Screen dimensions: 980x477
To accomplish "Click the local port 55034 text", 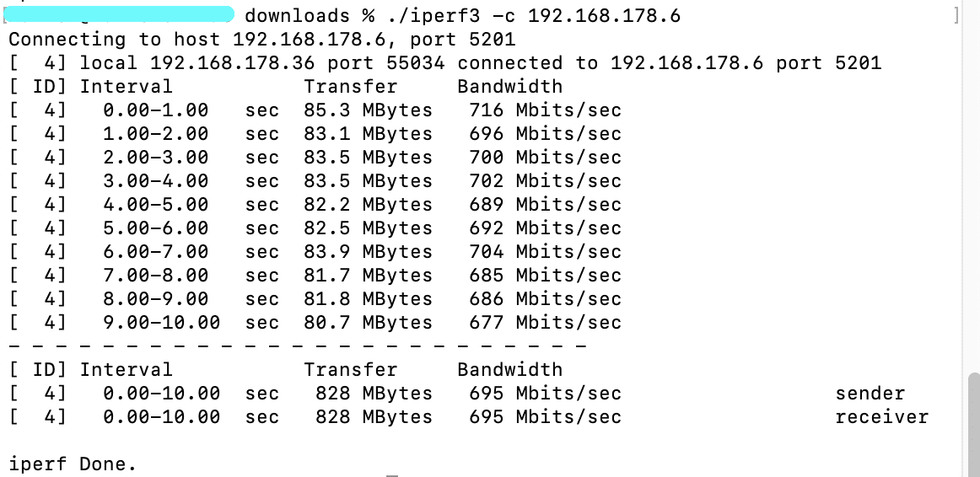I will [x=386, y=63].
